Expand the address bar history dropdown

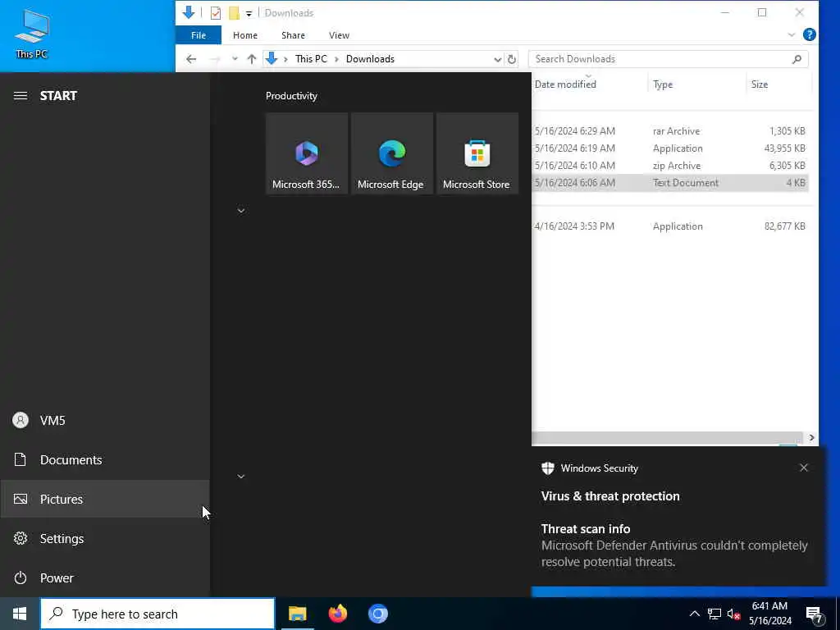(497, 59)
